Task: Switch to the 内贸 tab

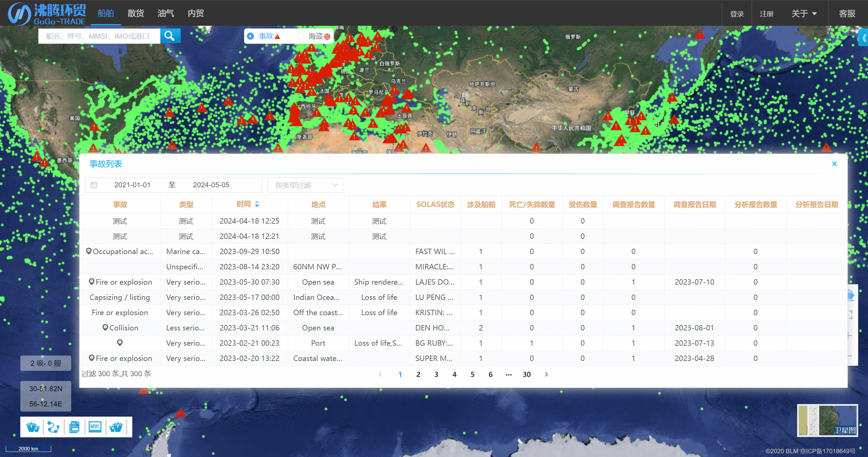Action: 196,13
